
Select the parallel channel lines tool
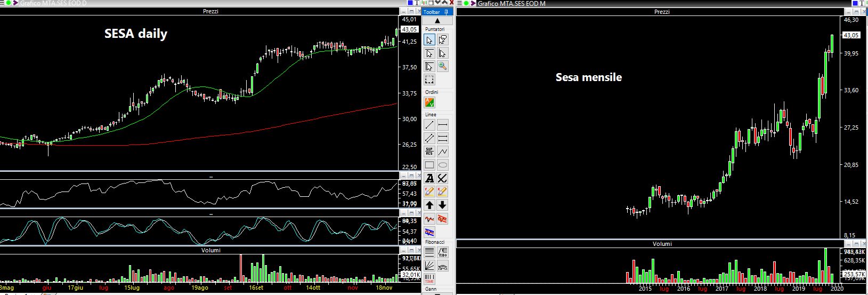(x=429, y=138)
